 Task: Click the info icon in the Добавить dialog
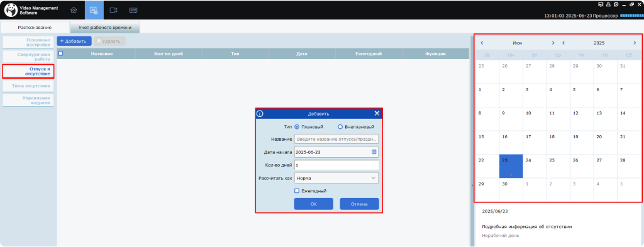coord(260,114)
